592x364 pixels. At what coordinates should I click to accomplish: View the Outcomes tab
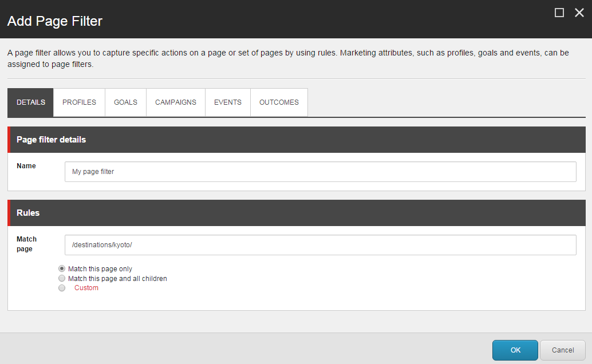coord(279,102)
